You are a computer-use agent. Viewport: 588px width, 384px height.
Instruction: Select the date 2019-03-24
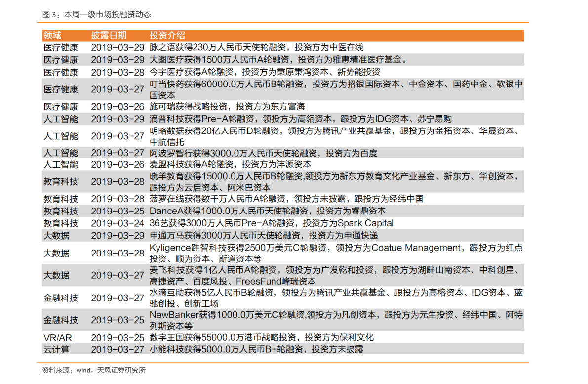[x=118, y=223]
